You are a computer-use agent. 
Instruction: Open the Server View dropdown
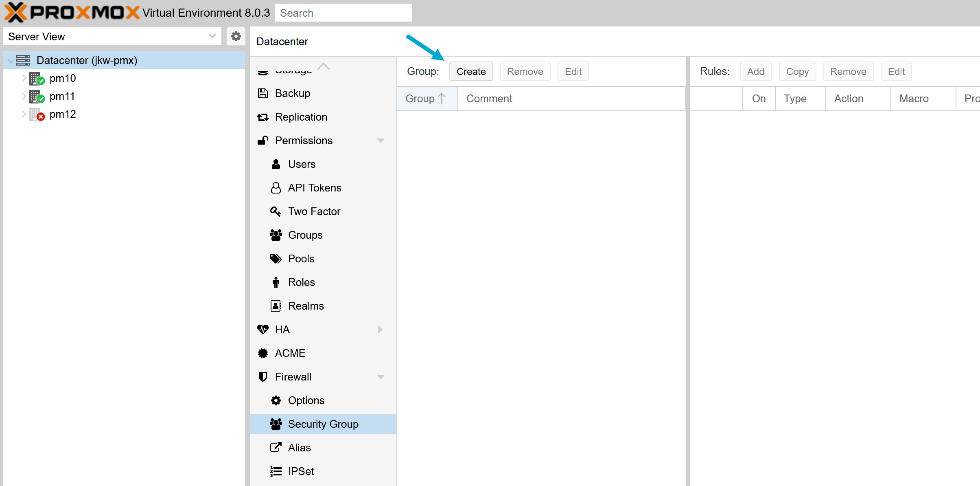(x=212, y=36)
